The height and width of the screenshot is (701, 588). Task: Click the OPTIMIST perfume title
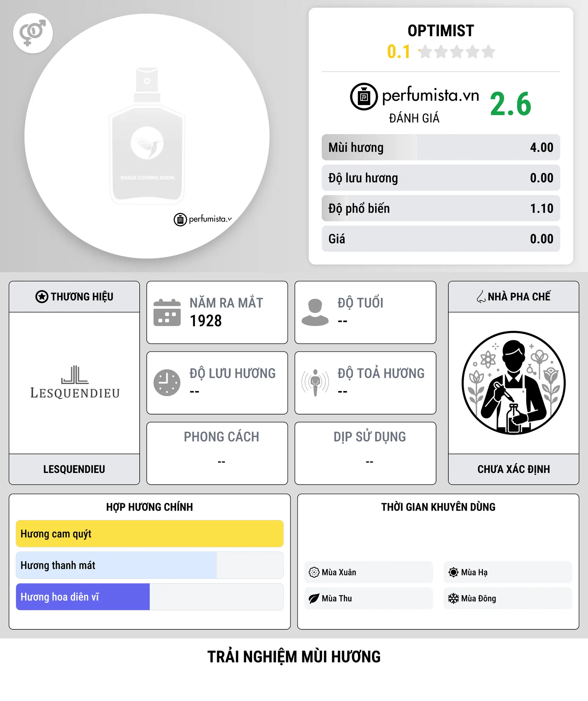click(441, 31)
